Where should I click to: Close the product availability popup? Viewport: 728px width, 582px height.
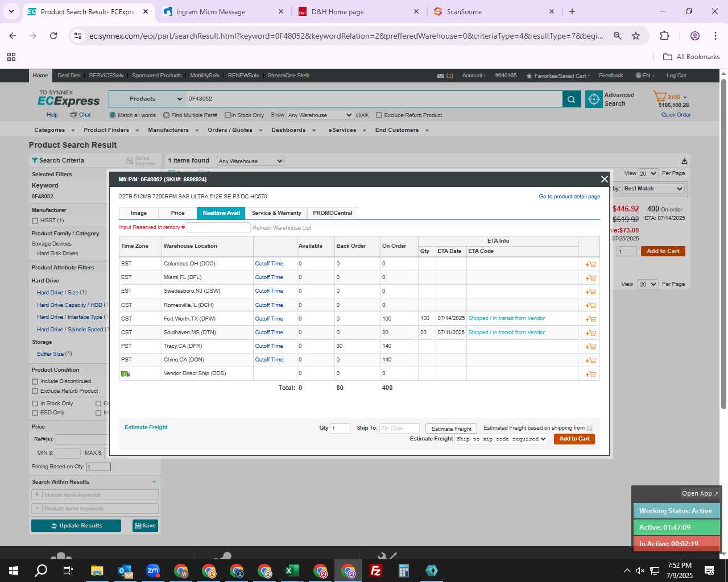click(x=604, y=179)
